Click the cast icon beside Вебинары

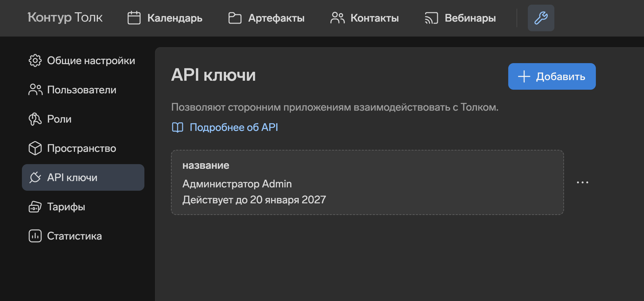point(432,18)
